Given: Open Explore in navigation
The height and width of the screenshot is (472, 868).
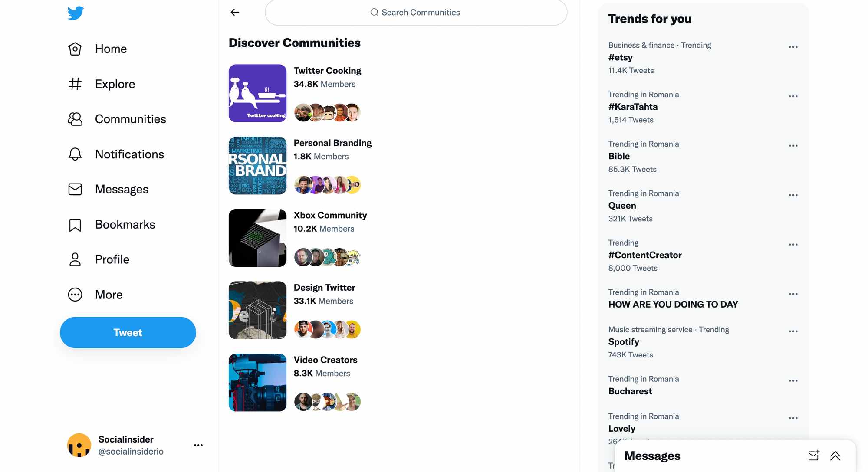Looking at the screenshot, I should 115,84.
